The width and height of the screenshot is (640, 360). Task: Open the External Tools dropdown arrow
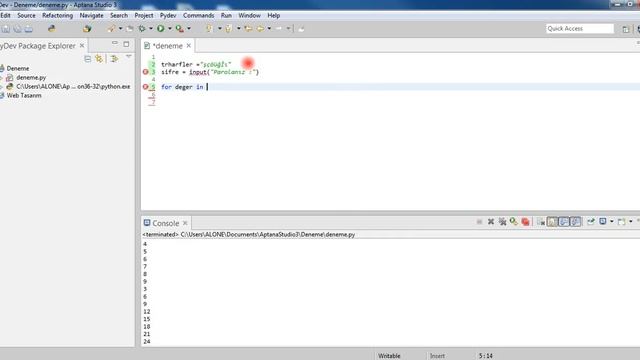[189, 29]
